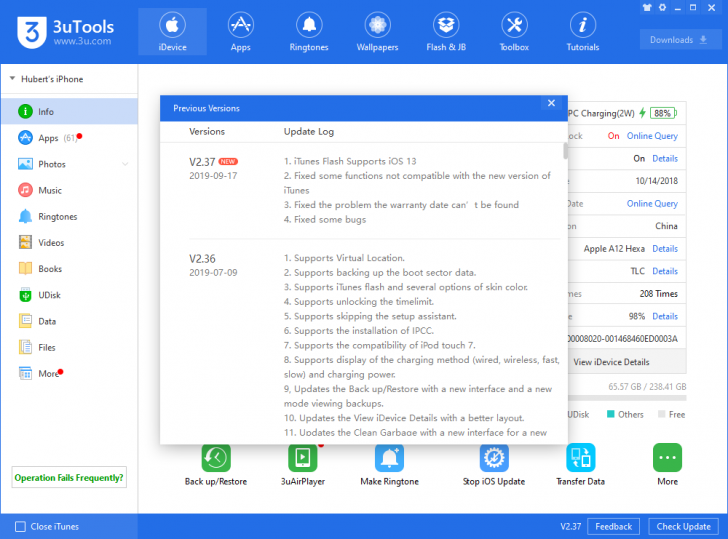The width and height of the screenshot is (728, 539).
Task: Click Online Query below 10/14/2018
Action: pyautogui.click(x=652, y=203)
